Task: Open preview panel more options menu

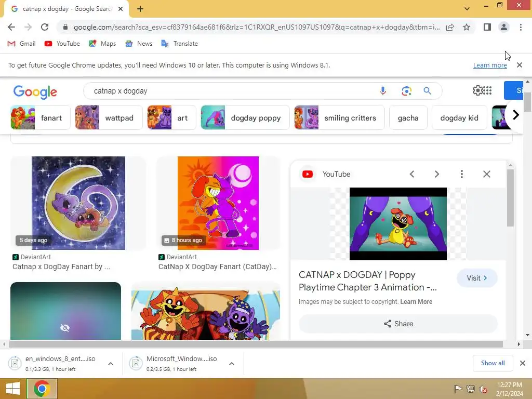Action: (461, 174)
